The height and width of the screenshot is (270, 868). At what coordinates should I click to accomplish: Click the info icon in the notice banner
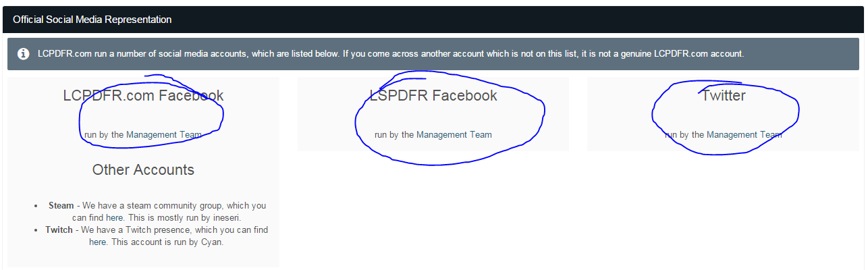pos(24,54)
